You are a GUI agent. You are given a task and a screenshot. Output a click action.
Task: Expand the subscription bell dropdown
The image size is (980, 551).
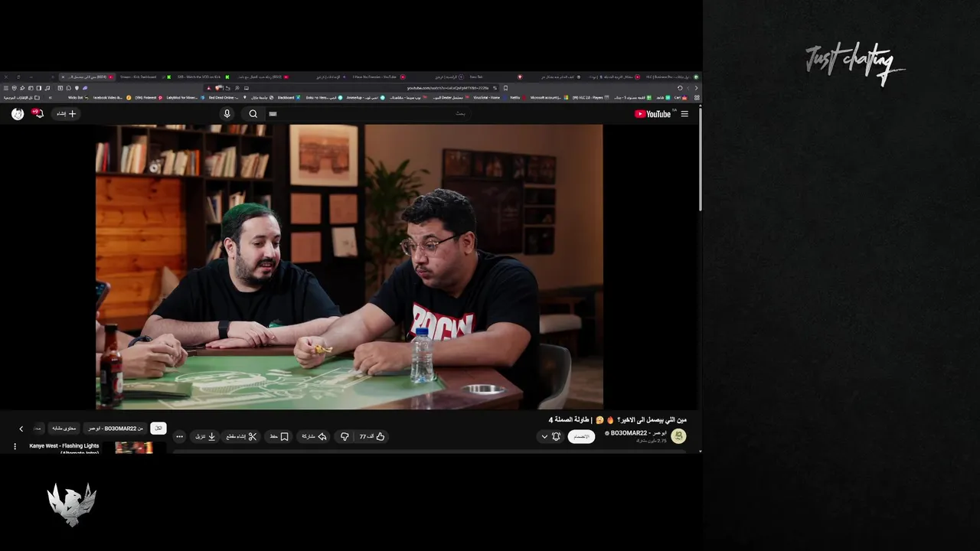click(x=550, y=436)
